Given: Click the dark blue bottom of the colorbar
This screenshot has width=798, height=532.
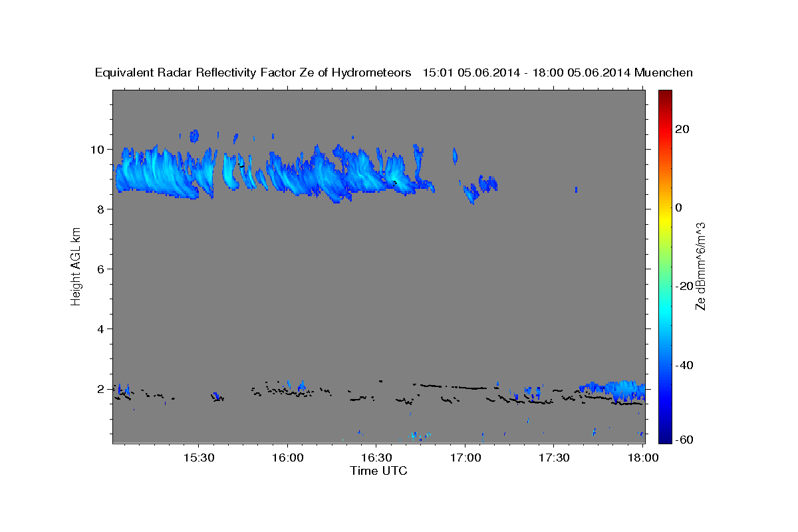Looking at the screenshot, I should pos(664,438).
